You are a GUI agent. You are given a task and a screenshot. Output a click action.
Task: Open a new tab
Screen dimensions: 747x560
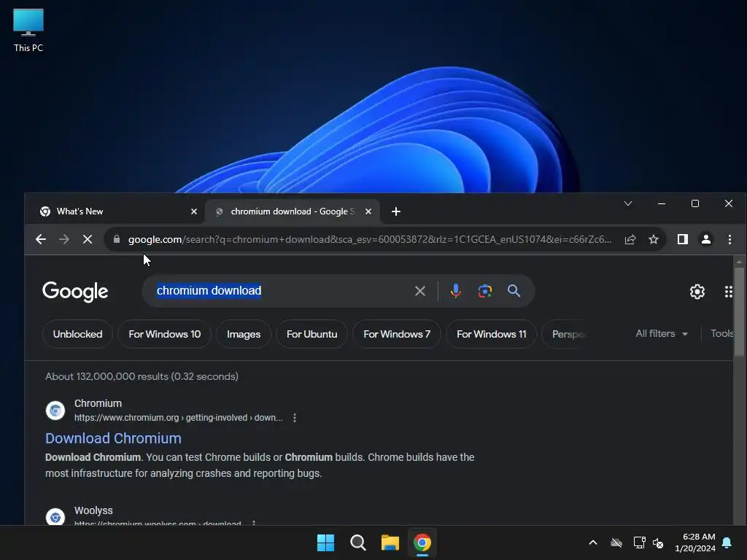point(396,211)
